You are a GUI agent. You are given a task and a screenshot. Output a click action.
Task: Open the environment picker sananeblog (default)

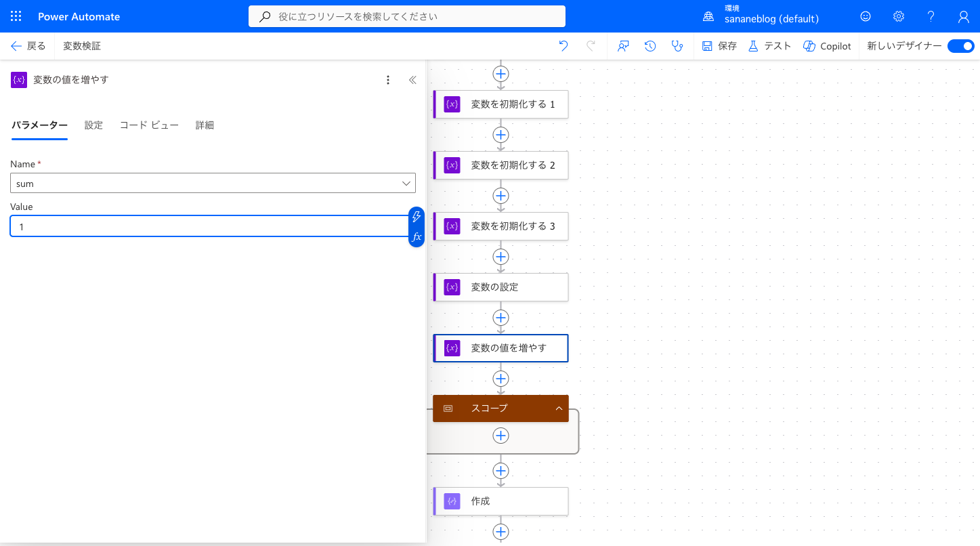coord(762,14)
